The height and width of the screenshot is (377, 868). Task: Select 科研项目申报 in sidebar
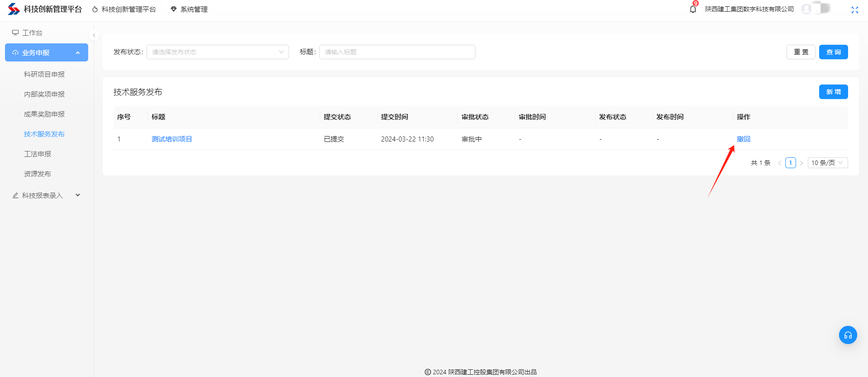pos(44,74)
